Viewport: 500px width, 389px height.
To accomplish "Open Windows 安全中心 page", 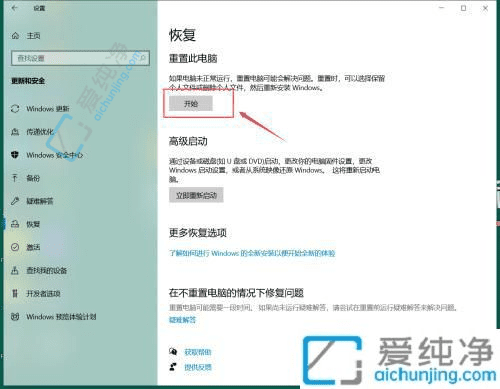I will pyautogui.click(x=55, y=155).
